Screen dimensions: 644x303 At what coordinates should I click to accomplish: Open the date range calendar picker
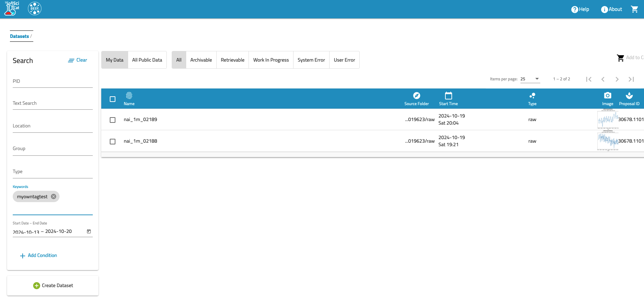[x=89, y=231]
